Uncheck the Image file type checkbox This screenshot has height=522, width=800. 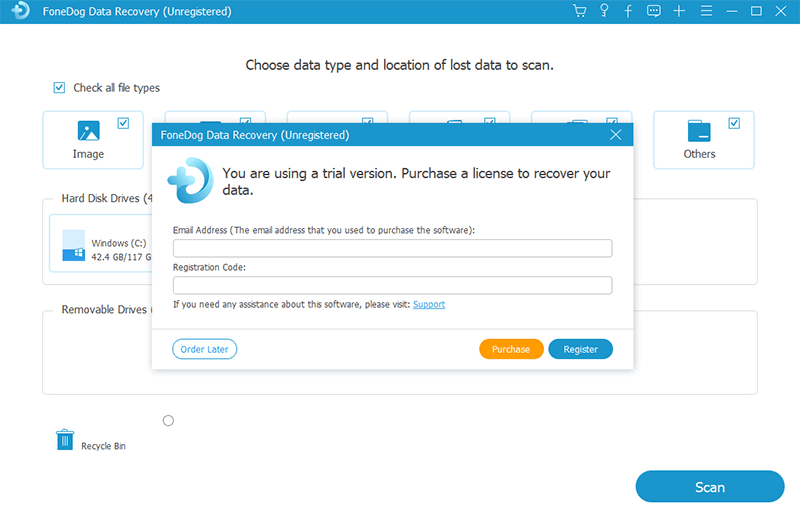[x=123, y=123]
